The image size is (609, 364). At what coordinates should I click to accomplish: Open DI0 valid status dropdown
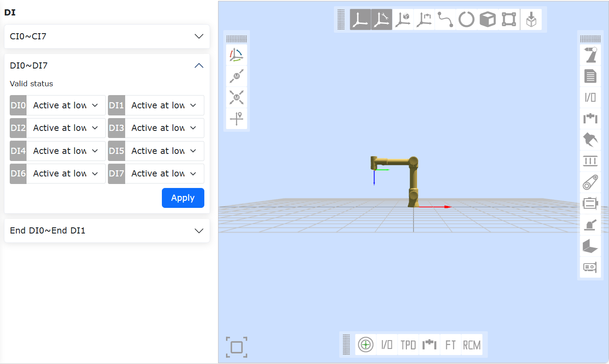[x=66, y=105]
